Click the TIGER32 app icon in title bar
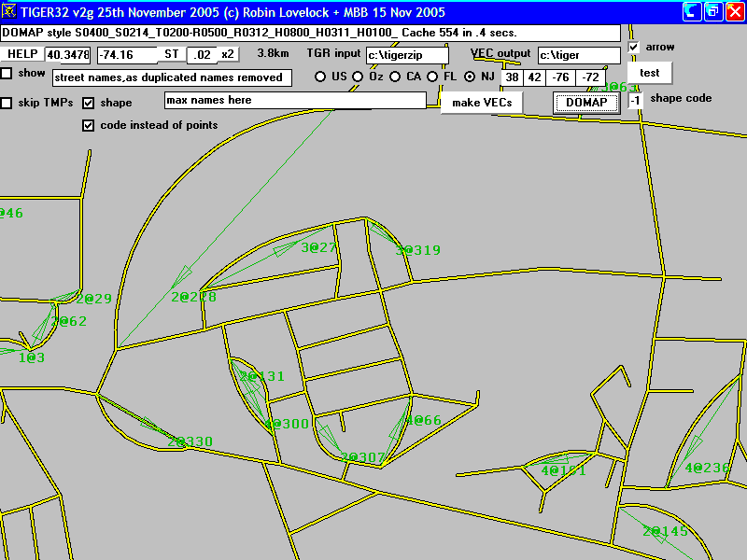 [9, 12]
